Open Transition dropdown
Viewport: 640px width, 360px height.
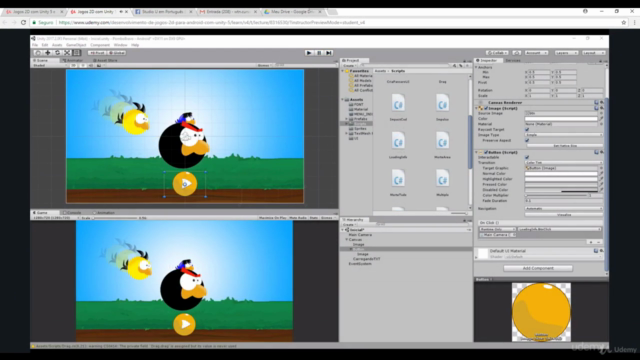coord(563,162)
